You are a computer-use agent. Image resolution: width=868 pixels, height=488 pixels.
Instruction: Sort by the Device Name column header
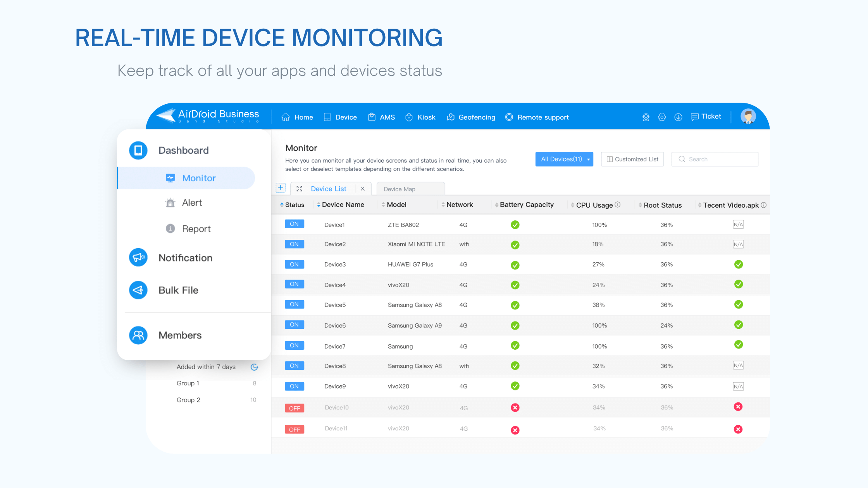point(342,204)
